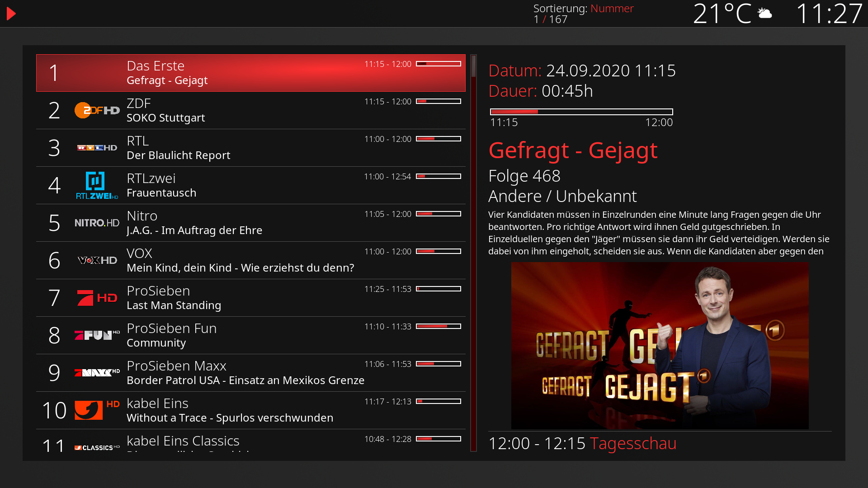This screenshot has height=488, width=868.
Task: Click Folge 468 episode text
Action: tap(524, 176)
